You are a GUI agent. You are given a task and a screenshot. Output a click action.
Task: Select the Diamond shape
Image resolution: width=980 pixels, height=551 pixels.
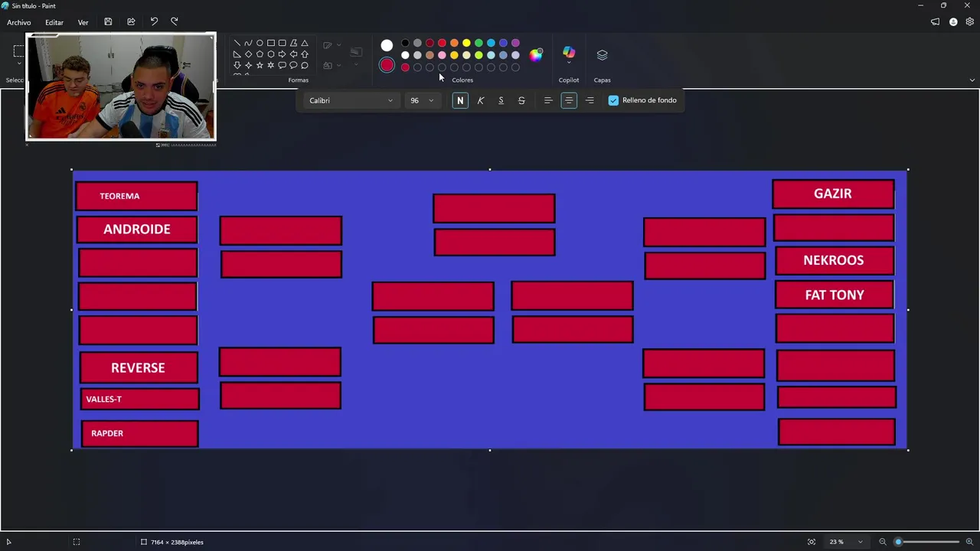tap(248, 54)
